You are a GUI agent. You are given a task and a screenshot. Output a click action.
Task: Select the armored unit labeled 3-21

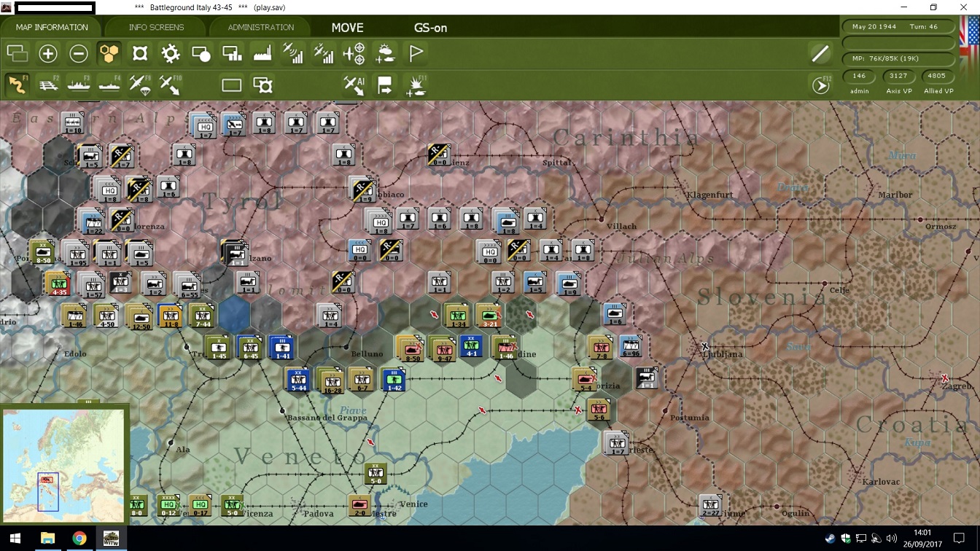pos(489,315)
